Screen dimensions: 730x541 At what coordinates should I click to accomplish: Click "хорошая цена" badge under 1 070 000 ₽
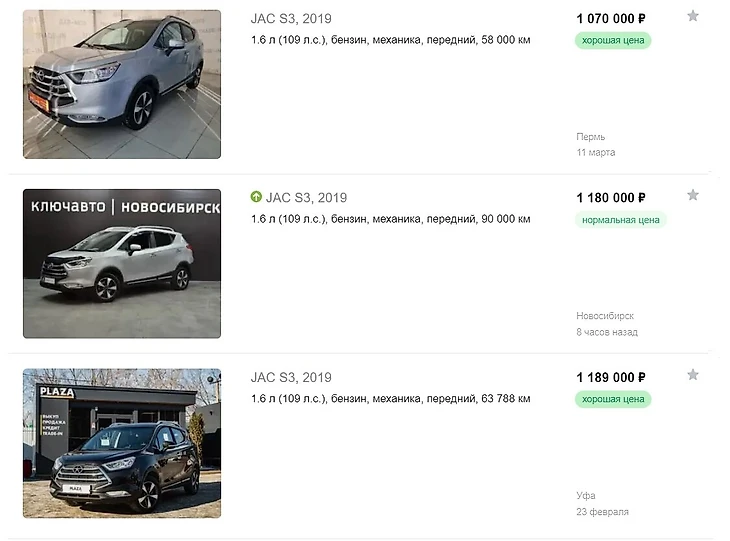[x=613, y=40]
